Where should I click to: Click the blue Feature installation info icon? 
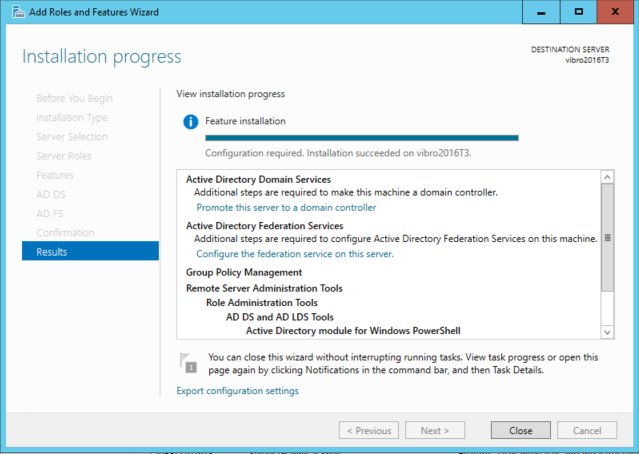pos(191,121)
